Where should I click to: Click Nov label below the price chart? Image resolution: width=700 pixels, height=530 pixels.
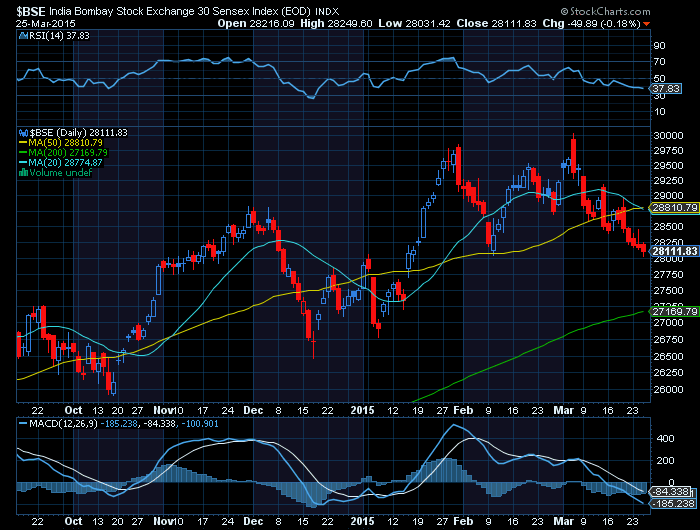[x=162, y=410]
